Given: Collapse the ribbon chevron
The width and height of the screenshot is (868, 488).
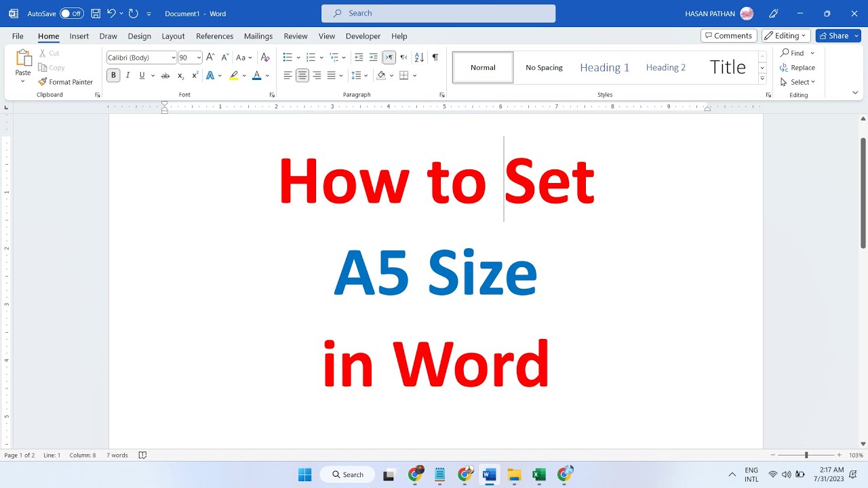Looking at the screenshot, I should (x=855, y=93).
